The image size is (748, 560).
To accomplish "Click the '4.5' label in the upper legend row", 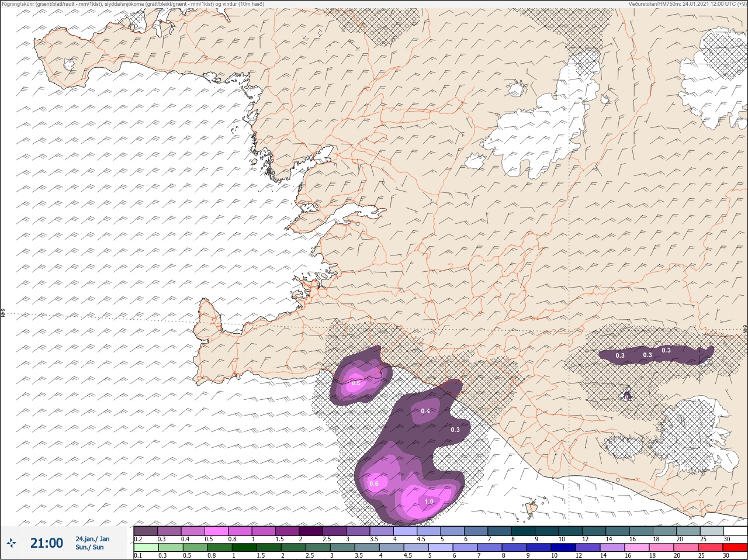I will click(421, 539).
